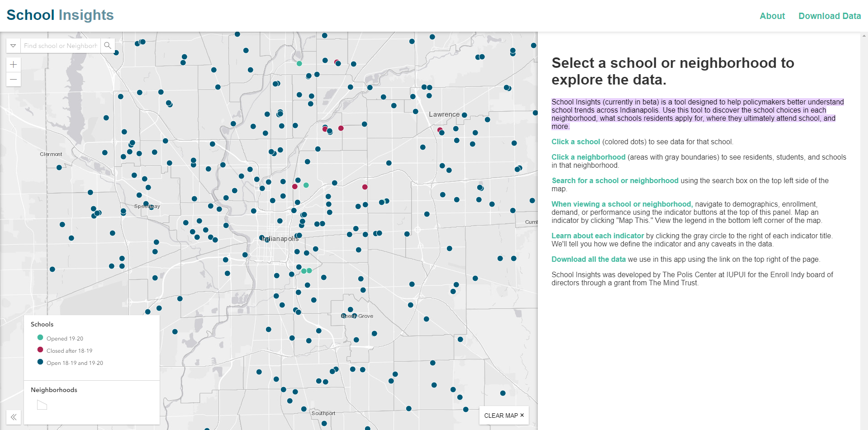Select the Beech Grove neighborhood on map
The width and height of the screenshot is (868, 430).
(x=357, y=316)
